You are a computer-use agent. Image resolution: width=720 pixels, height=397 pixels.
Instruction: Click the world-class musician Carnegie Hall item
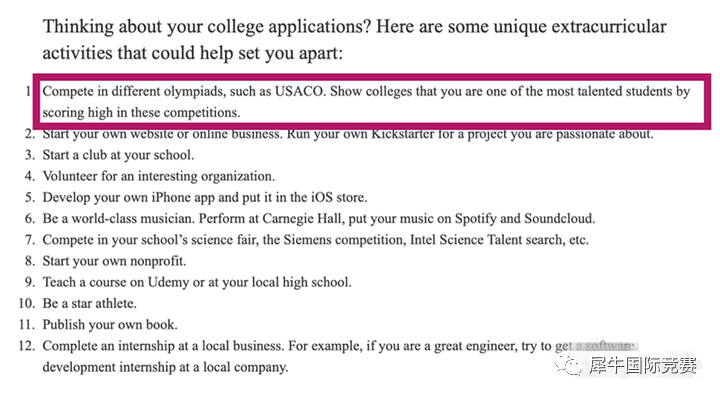(319, 218)
